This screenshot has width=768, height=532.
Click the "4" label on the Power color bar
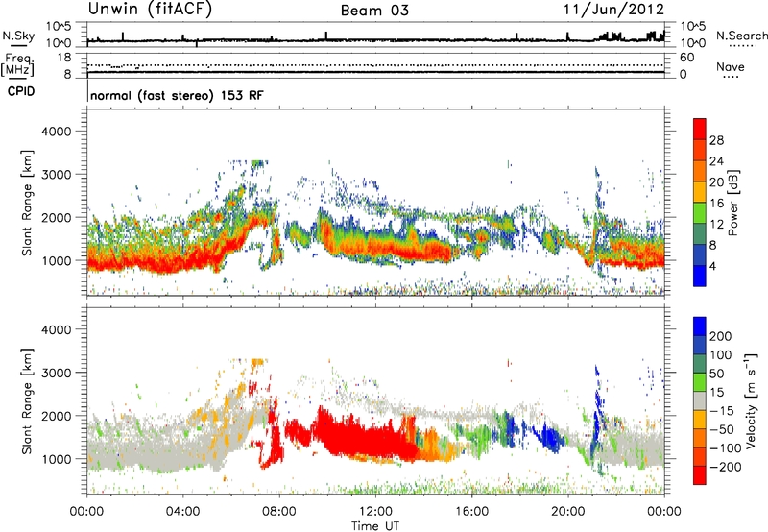[x=712, y=267]
